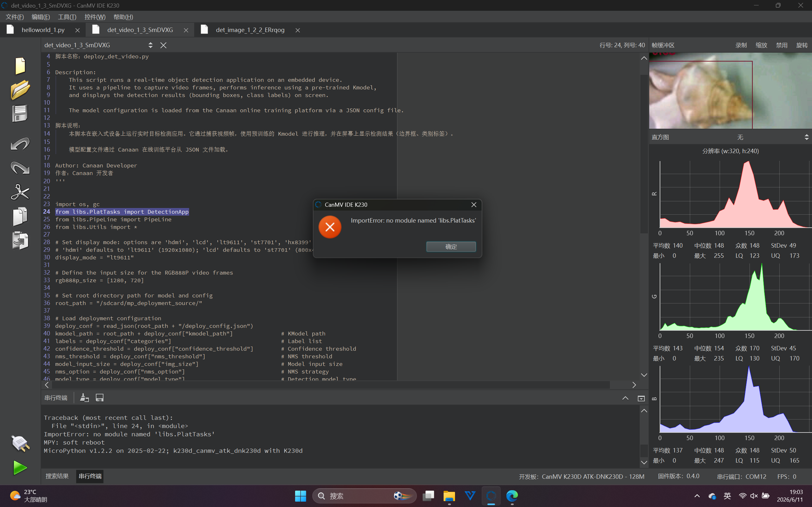Open the 控件(W) menu
The height and width of the screenshot is (507, 812).
tap(95, 17)
